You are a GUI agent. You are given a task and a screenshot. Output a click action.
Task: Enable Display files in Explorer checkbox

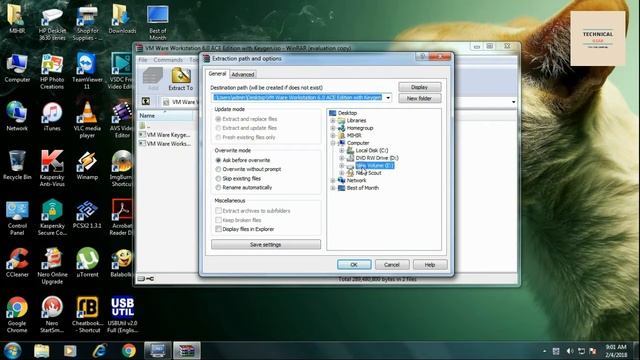218,229
